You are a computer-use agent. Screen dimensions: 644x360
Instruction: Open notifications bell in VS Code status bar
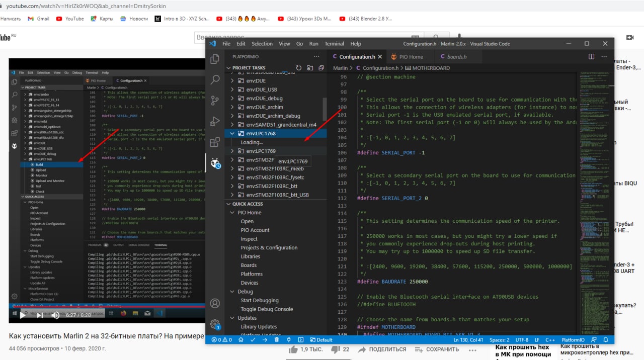click(x=607, y=340)
